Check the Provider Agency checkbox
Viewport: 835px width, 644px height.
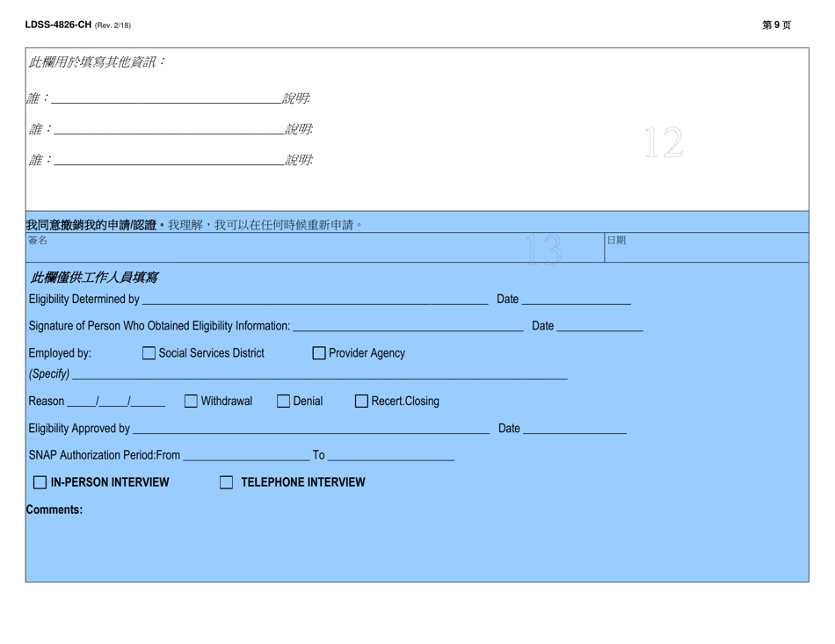318,353
